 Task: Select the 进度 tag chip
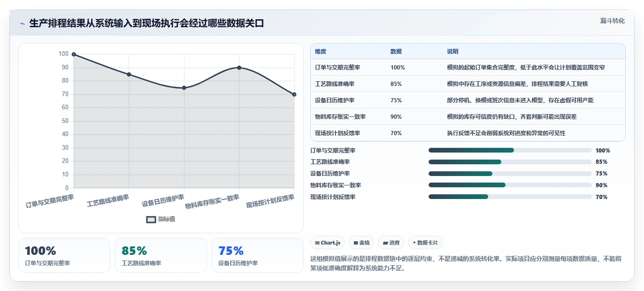point(391,243)
